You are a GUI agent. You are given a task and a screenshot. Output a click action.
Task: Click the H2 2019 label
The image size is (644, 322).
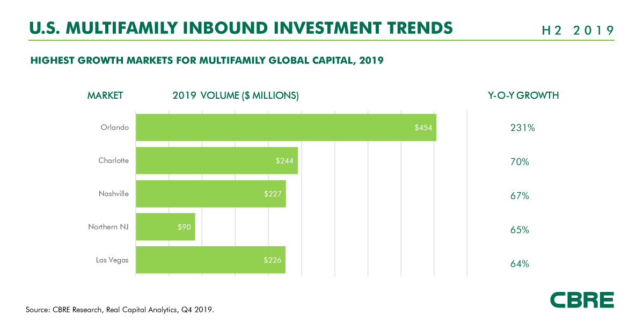click(x=579, y=31)
